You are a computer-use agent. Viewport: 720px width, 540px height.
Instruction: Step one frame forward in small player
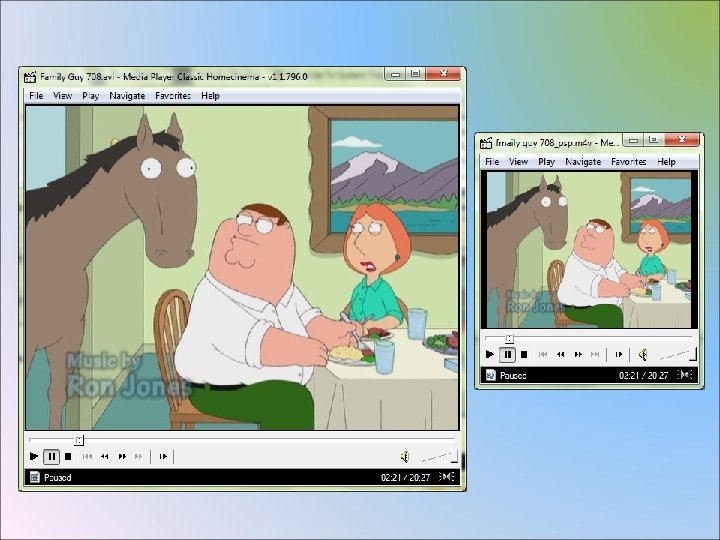coord(619,354)
